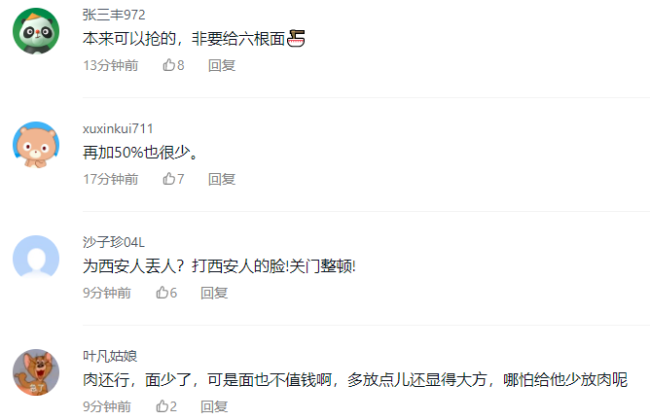Click thumbs-up on 沙子珍04L's comment
Viewport: 650px width, 420px height.
166,293
